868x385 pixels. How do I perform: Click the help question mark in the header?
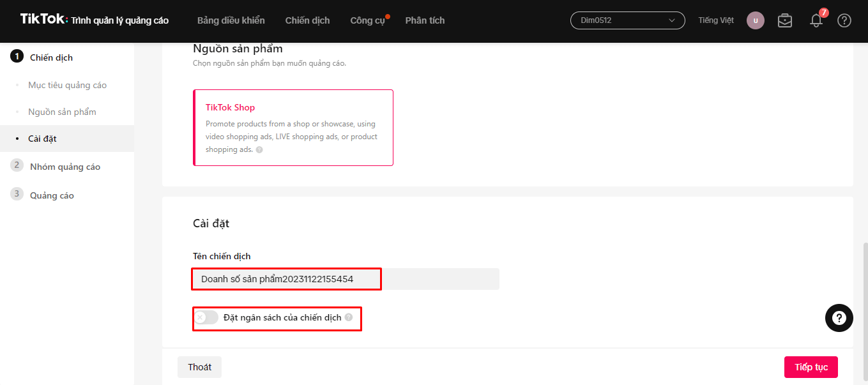(x=844, y=20)
